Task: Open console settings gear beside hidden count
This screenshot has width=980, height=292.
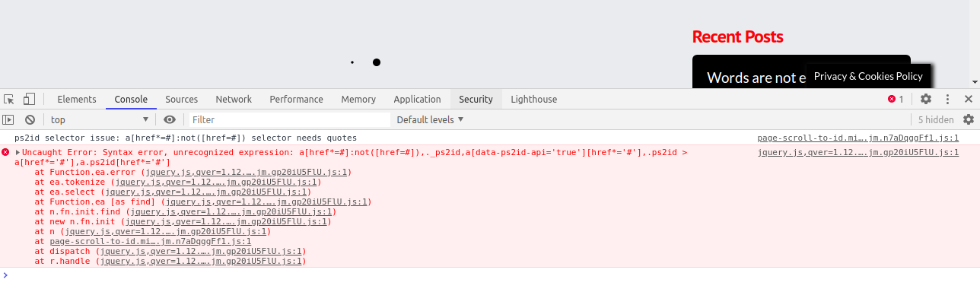Action: point(969,119)
